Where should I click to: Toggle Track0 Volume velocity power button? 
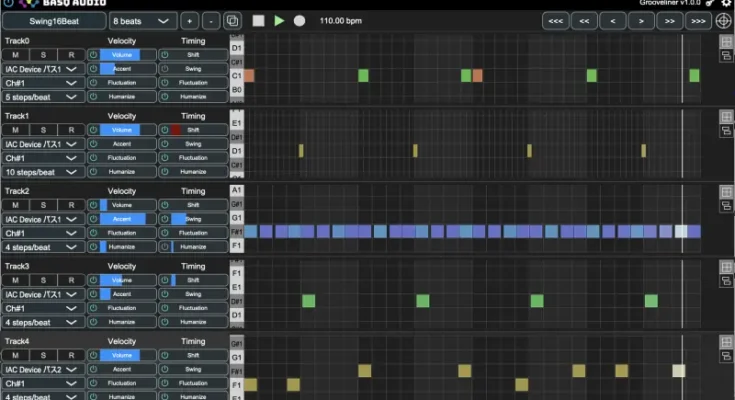coord(93,55)
